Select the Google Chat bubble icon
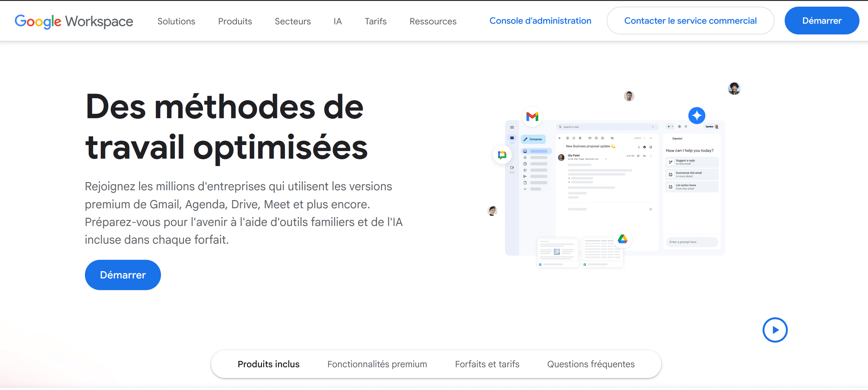868x390 pixels. click(x=502, y=155)
